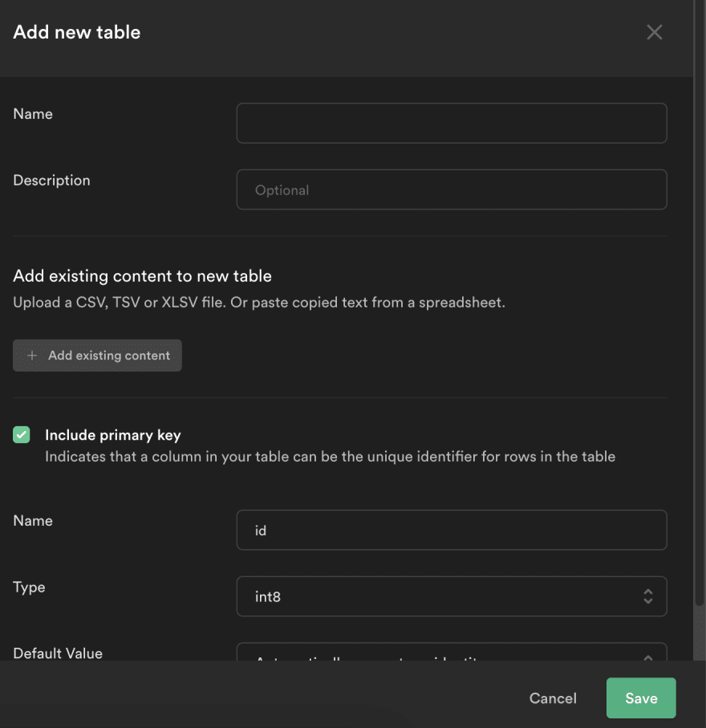This screenshot has height=728, width=706.
Task: Open the Default Value dropdown
Action: point(452,652)
